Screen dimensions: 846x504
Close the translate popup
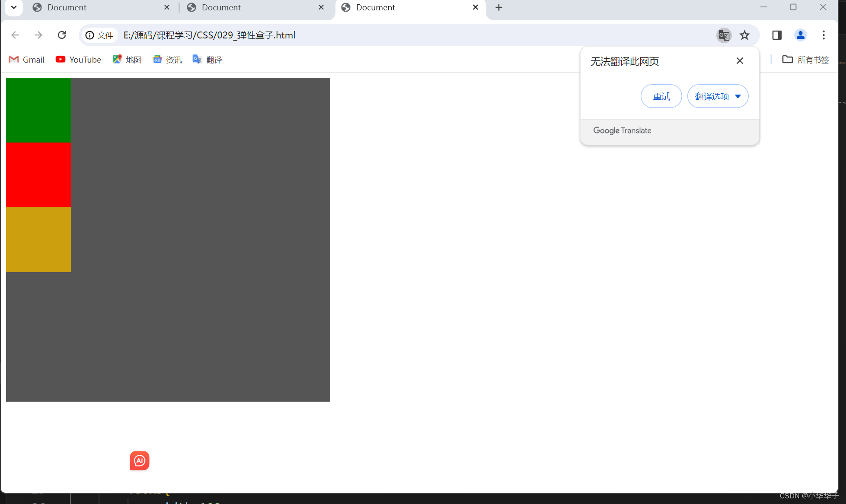[740, 61]
